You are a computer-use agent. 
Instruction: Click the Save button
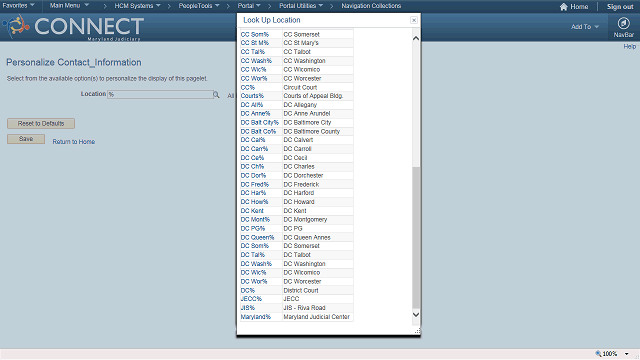coord(26,139)
